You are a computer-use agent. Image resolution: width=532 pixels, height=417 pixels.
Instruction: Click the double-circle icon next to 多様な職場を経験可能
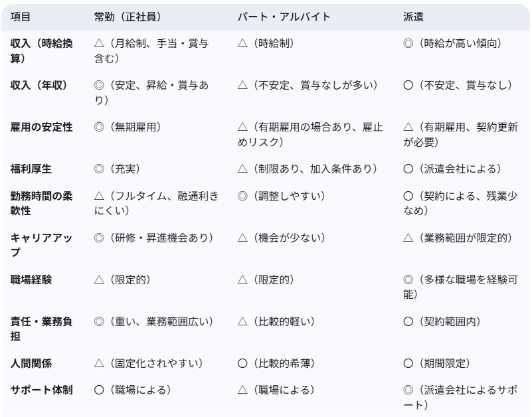click(x=408, y=280)
